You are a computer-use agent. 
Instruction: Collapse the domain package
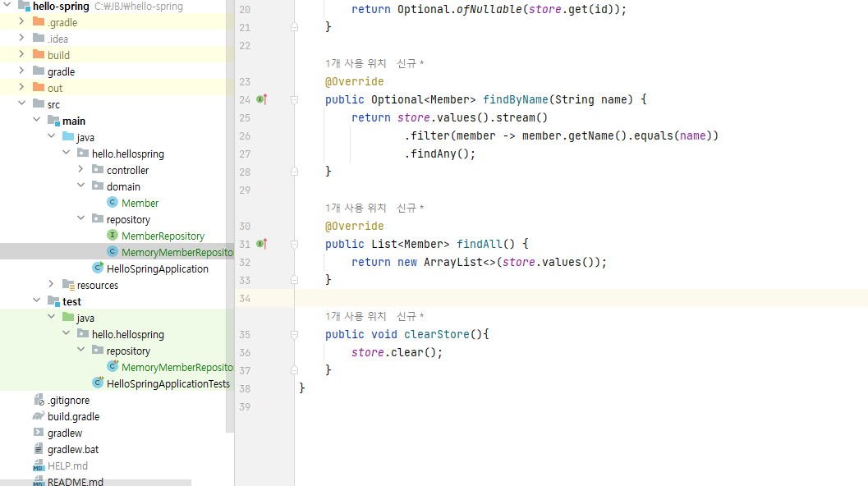tap(80, 186)
